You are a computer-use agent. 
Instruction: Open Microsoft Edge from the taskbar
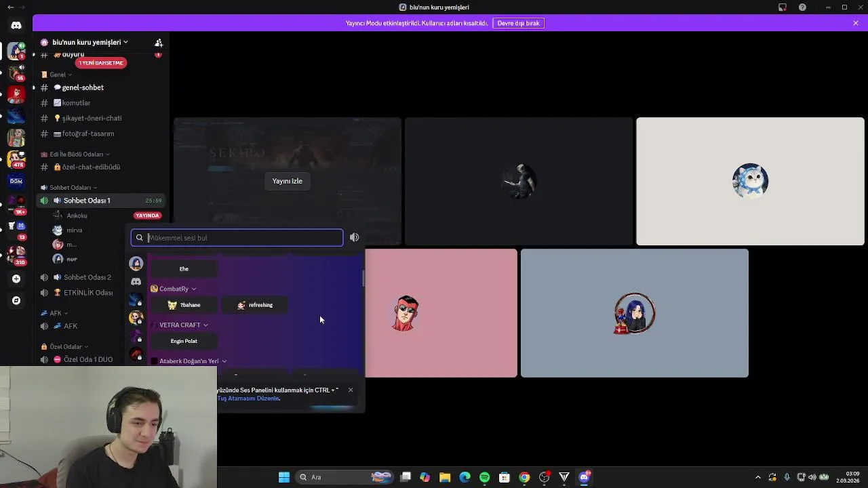(465, 477)
